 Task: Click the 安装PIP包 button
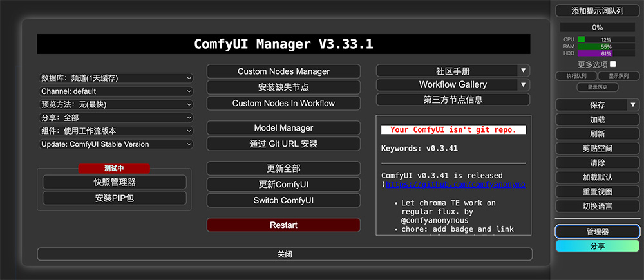click(115, 198)
